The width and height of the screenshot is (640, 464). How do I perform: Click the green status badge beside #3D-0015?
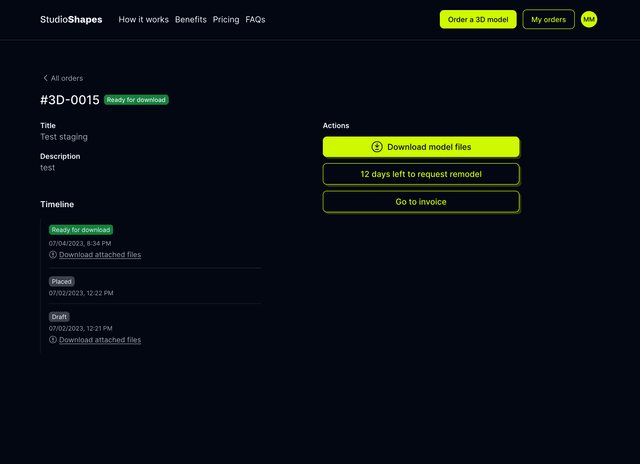pos(137,100)
